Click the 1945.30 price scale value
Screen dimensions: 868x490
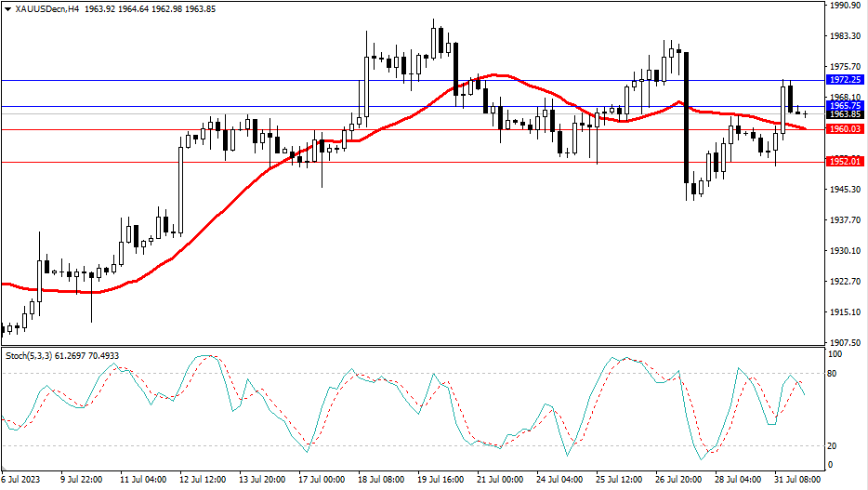[844, 190]
